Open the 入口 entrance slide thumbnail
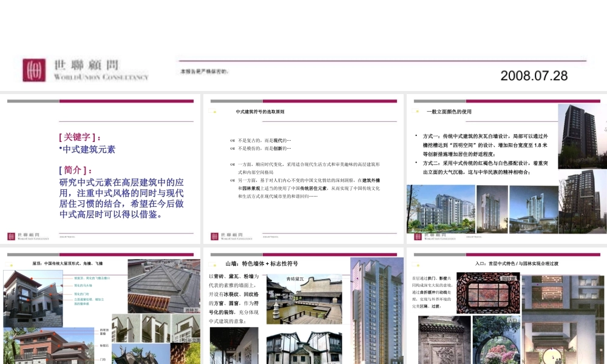607x364 pixels. [x=507, y=306]
